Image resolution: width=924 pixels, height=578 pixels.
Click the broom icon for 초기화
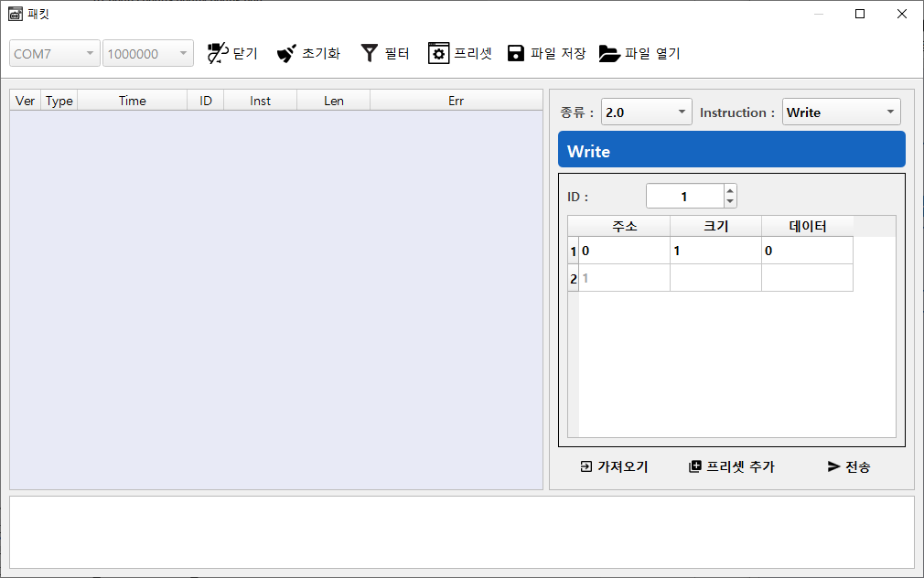pyautogui.click(x=286, y=54)
